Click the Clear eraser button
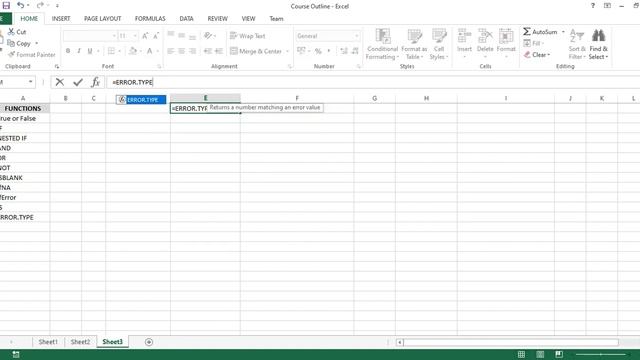 point(537,54)
